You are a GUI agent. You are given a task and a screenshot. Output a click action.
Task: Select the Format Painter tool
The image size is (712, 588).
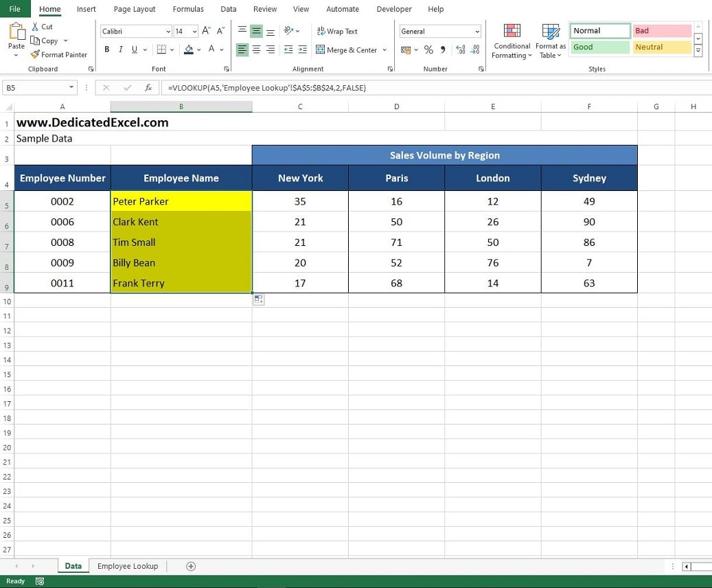(x=59, y=54)
